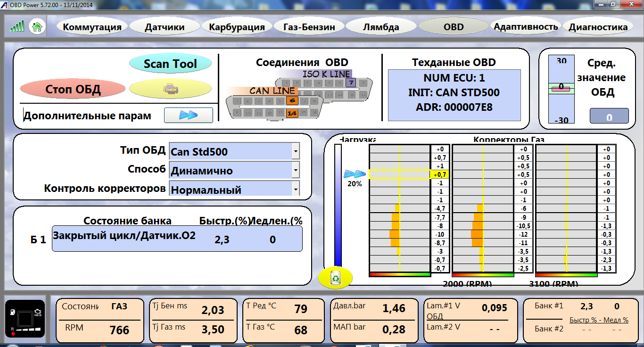Click highlighted pin 7 on ISO K LINE connector

click(x=350, y=83)
